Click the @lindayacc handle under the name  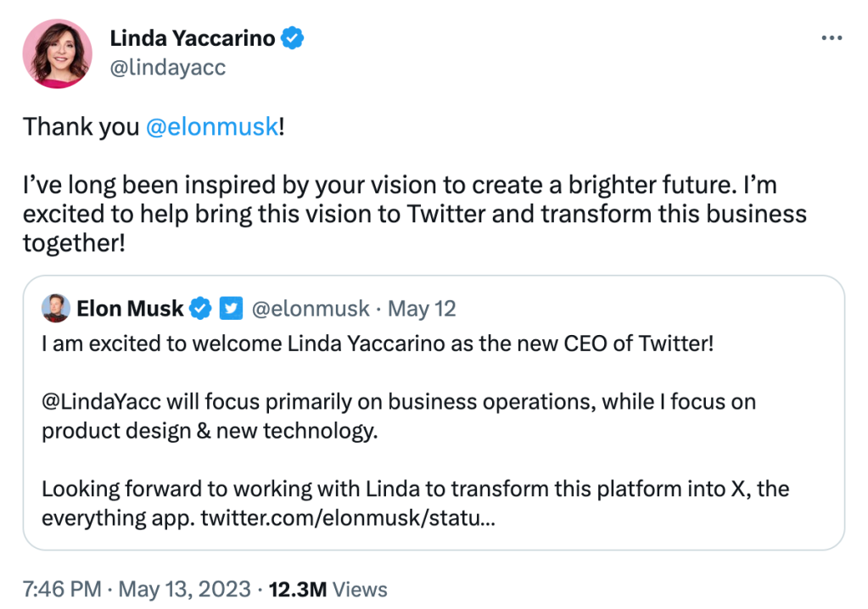click(x=168, y=67)
